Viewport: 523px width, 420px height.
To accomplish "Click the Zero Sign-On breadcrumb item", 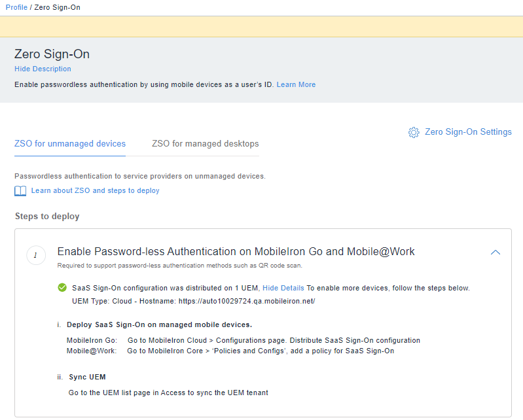I will click(57, 7).
